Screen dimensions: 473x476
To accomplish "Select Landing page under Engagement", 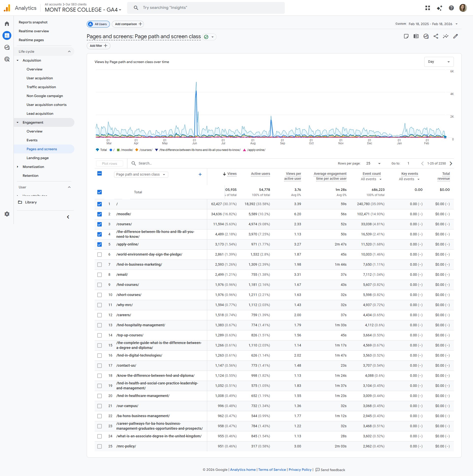I will (37, 158).
